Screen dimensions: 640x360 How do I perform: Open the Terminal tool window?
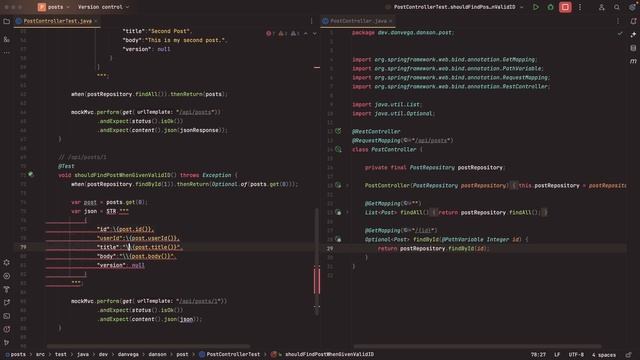(7, 316)
